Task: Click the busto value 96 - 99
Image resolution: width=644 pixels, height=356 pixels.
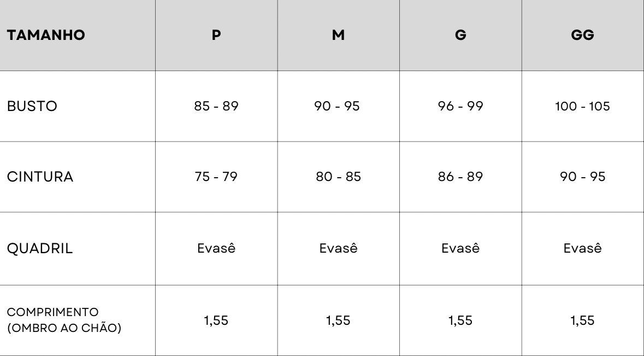Action: click(460, 106)
